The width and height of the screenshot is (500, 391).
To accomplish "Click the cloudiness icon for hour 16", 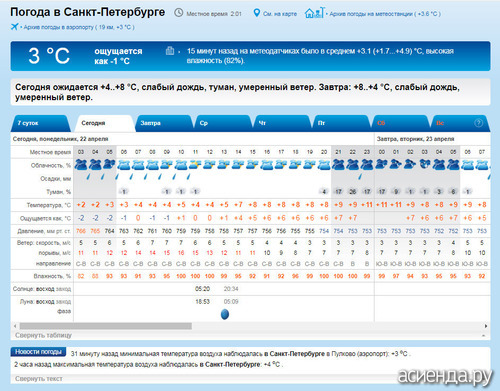I will [267, 165].
